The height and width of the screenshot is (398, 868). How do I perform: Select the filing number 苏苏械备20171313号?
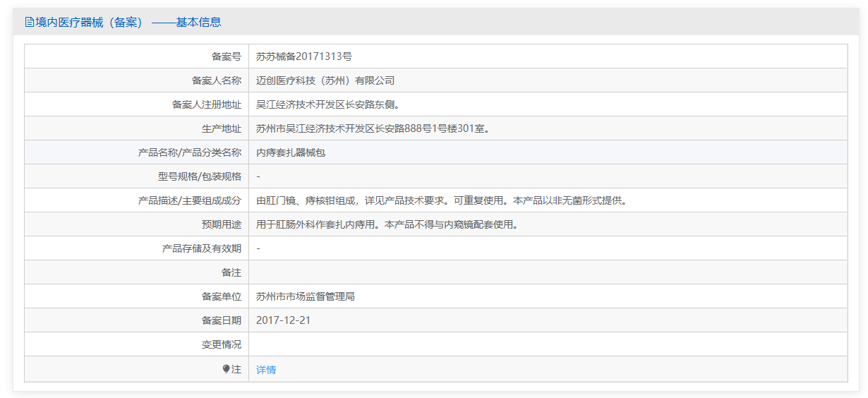(304, 56)
